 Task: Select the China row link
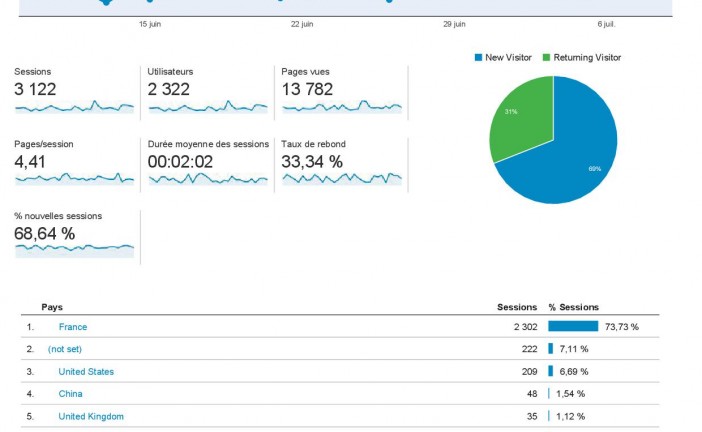71,394
